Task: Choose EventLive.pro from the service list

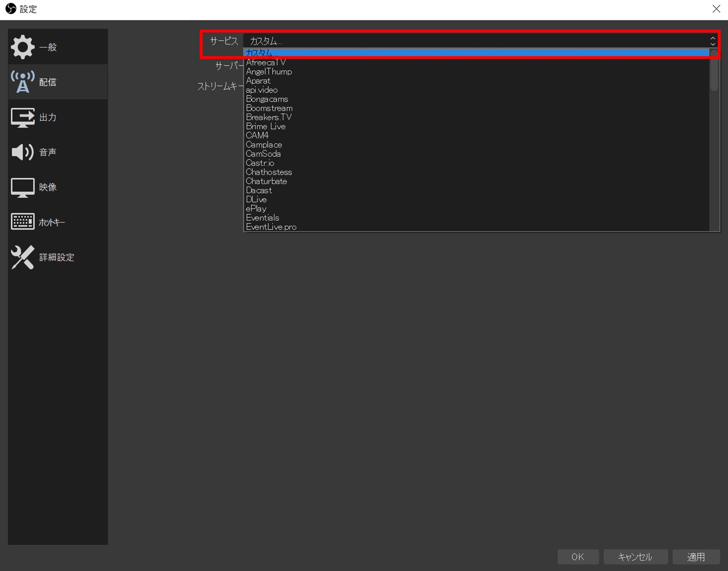Action: (x=476, y=227)
